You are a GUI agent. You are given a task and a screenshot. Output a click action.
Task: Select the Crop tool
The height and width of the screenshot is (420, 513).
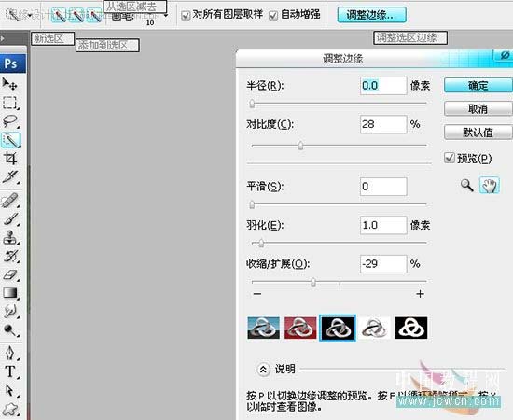coord(10,159)
